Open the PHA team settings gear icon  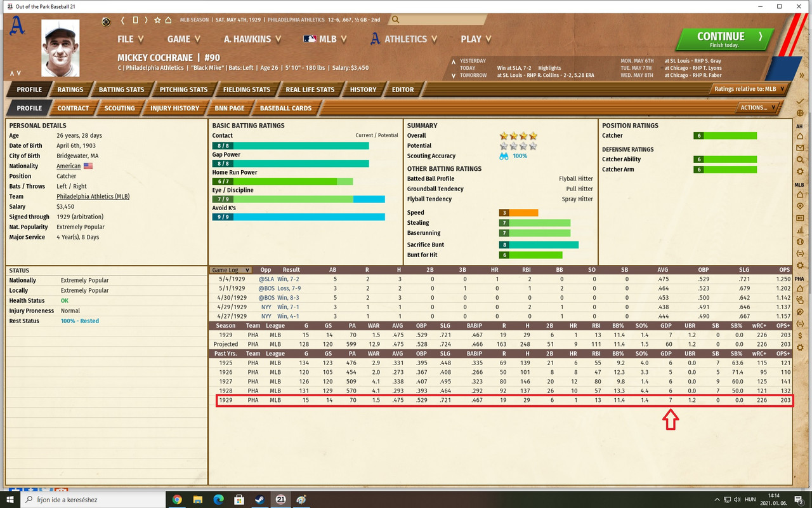point(801,347)
